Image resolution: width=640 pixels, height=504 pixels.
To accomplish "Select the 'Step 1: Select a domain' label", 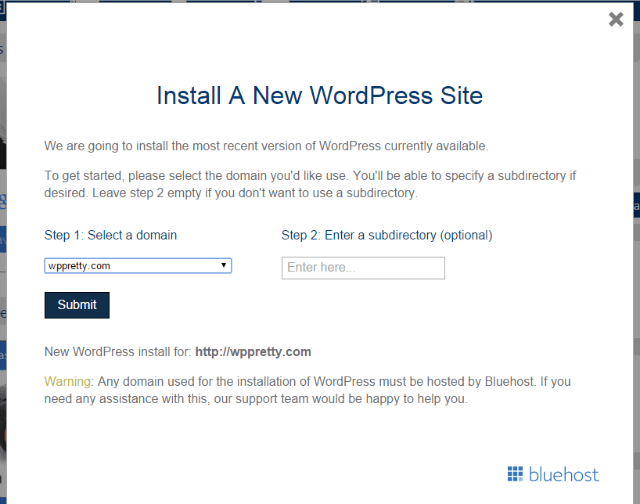I will click(x=110, y=235).
